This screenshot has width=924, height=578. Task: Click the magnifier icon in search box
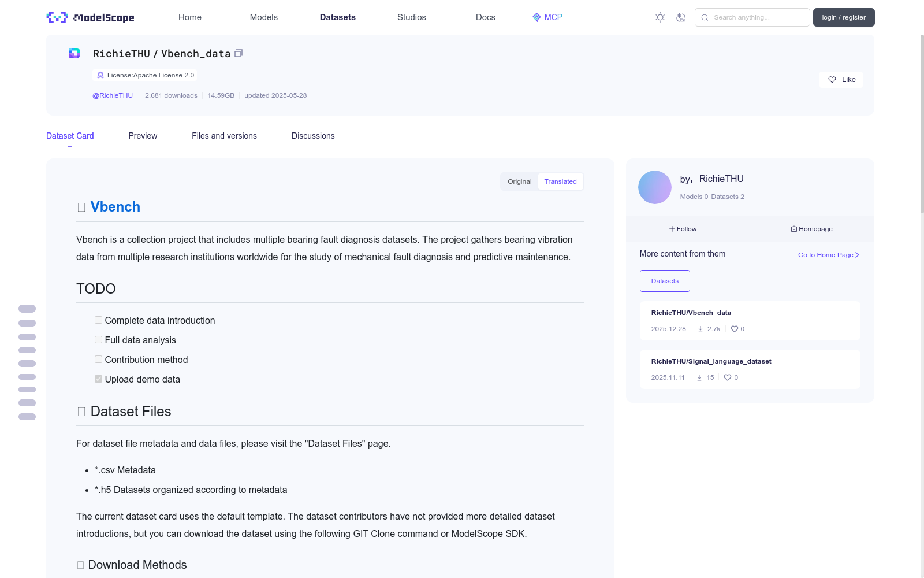pos(705,17)
